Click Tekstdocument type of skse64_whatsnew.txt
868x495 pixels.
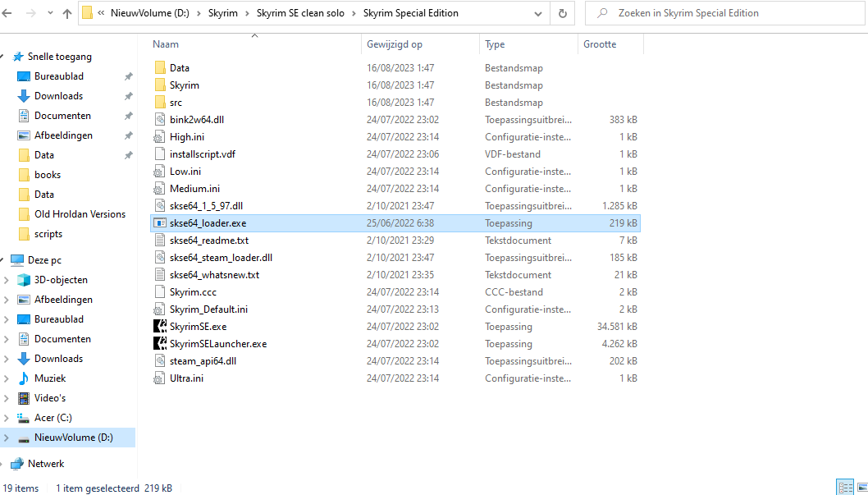click(x=519, y=275)
